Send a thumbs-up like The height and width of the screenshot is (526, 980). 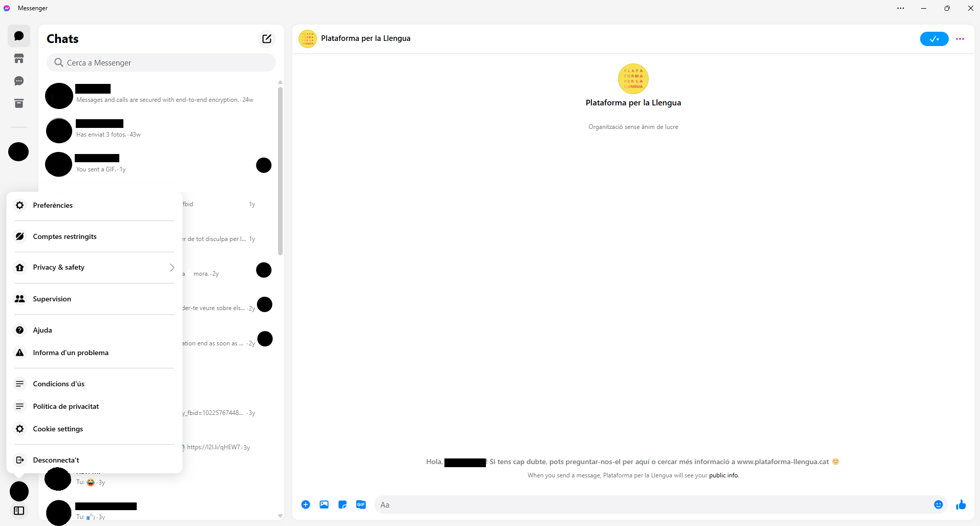(961, 505)
